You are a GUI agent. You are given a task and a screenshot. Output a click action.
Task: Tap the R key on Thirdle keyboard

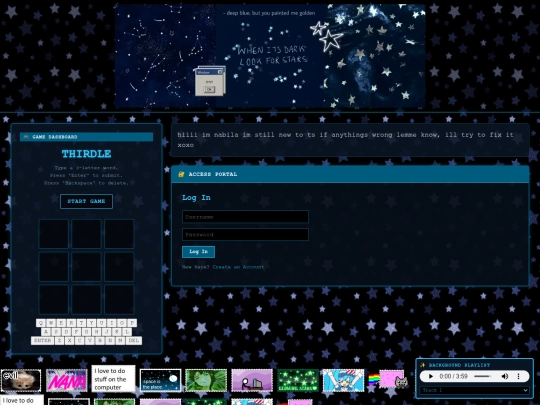point(71,323)
